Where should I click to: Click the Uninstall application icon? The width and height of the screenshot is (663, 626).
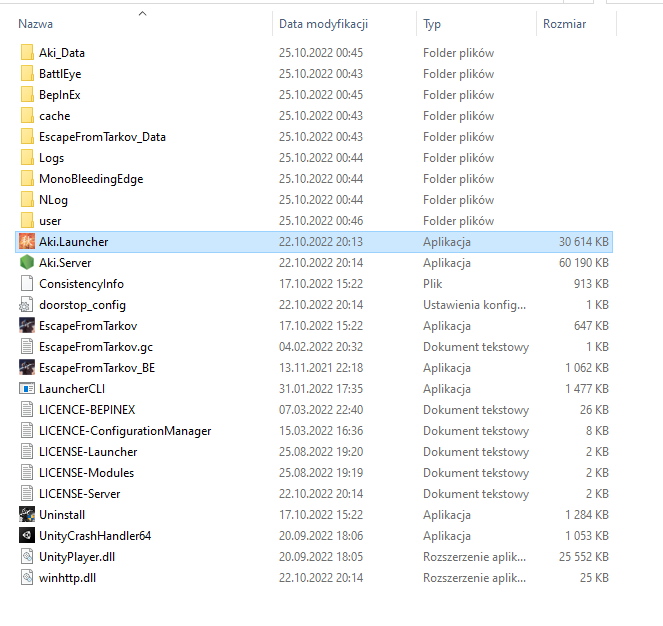pyautogui.click(x=27, y=514)
